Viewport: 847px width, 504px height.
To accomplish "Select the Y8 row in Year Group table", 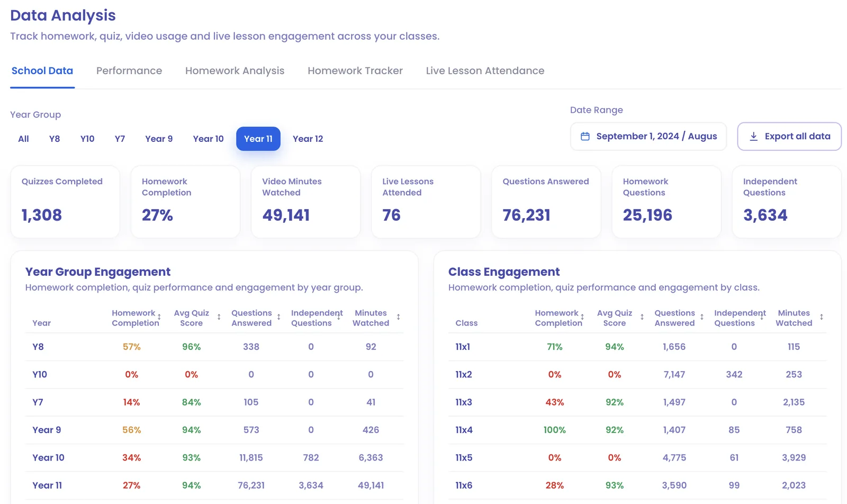I will point(214,347).
